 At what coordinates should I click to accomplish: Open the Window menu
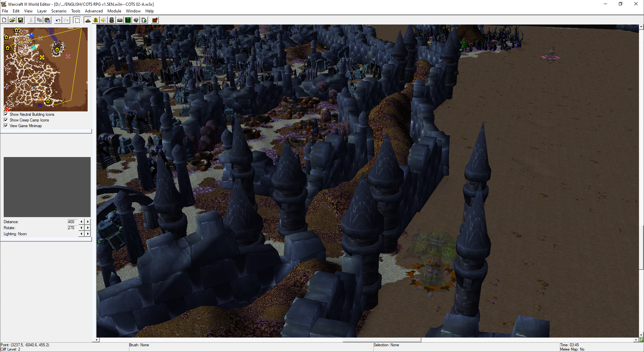point(133,11)
